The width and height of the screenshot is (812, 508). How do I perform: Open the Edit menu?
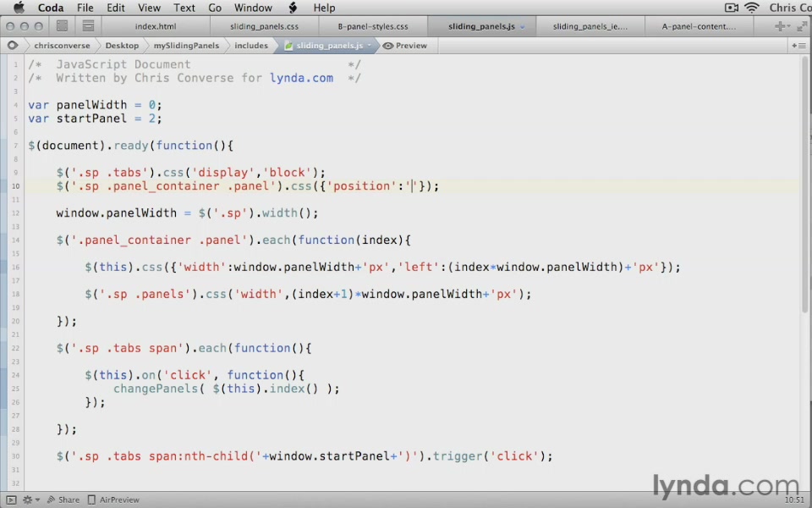point(116,8)
